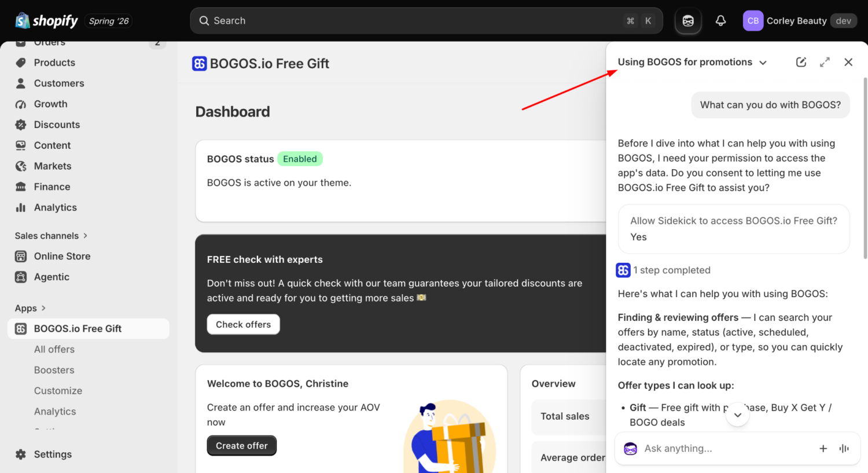Click the Analytics bar chart icon in sidebar

click(21, 207)
